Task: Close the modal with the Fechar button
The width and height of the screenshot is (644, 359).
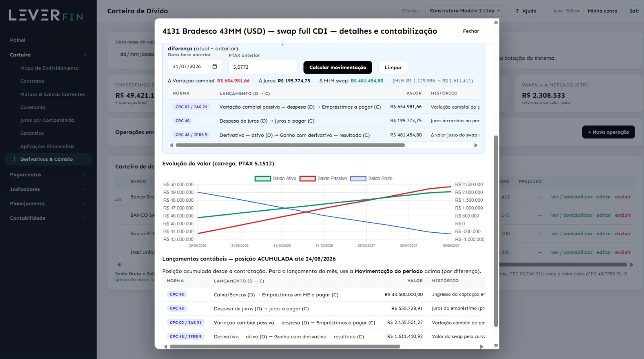Action: [x=471, y=31]
